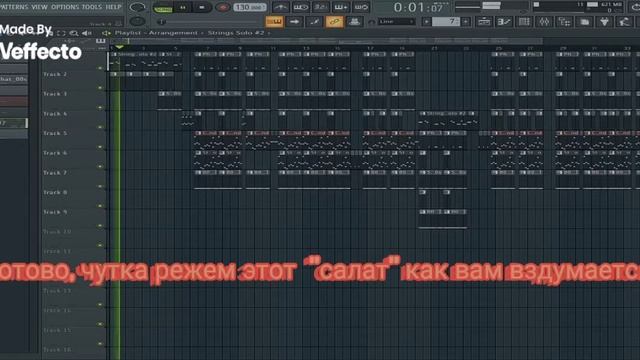Click the Strings Solo #2 breadcrumb
The image size is (640, 360).
click(236, 33)
